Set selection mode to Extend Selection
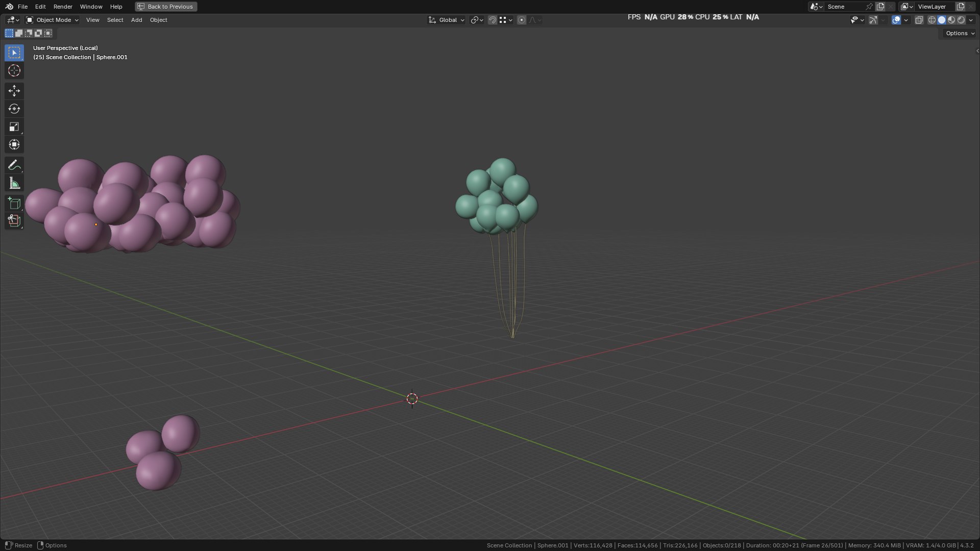Screen dimensions: 980x551 click(19, 33)
